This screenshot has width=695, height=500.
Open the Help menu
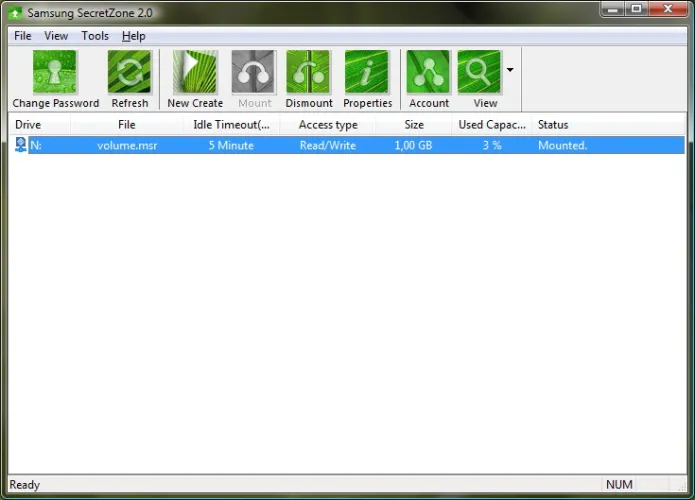[x=133, y=36]
